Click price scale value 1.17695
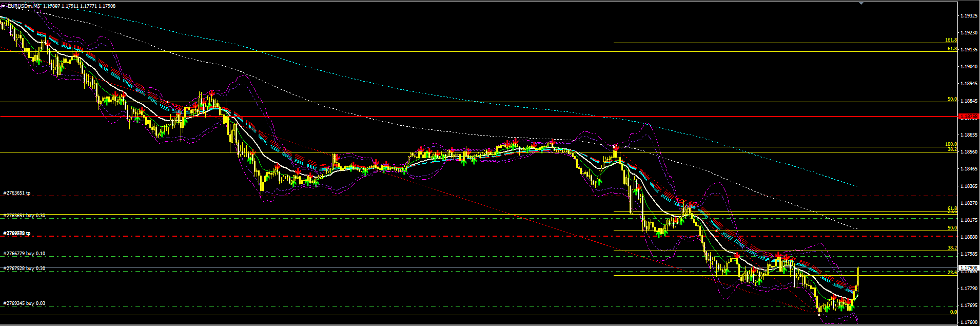Image resolution: width=980 pixels, height=326 pixels. click(x=969, y=305)
